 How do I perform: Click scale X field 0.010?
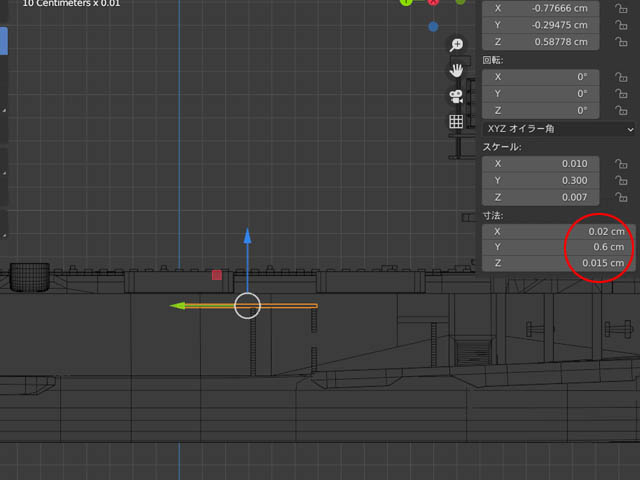(x=540, y=164)
